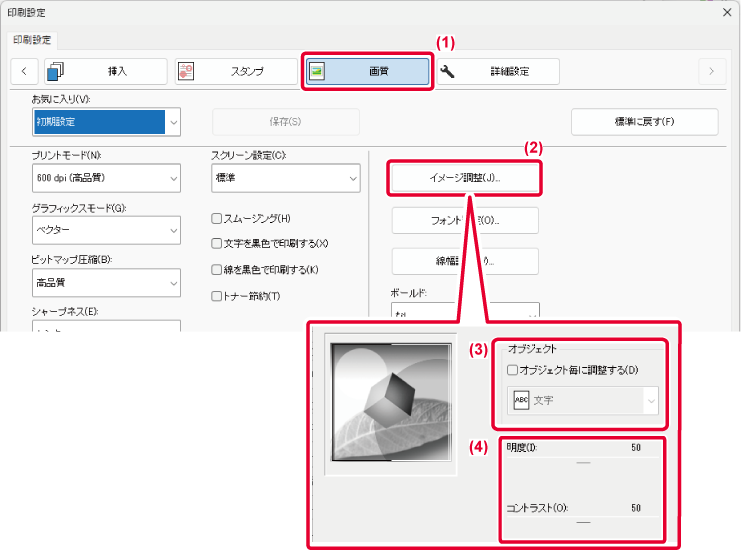Enable the スムージング checkbox
741x554 pixels.
pyautogui.click(x=217, y=218)
